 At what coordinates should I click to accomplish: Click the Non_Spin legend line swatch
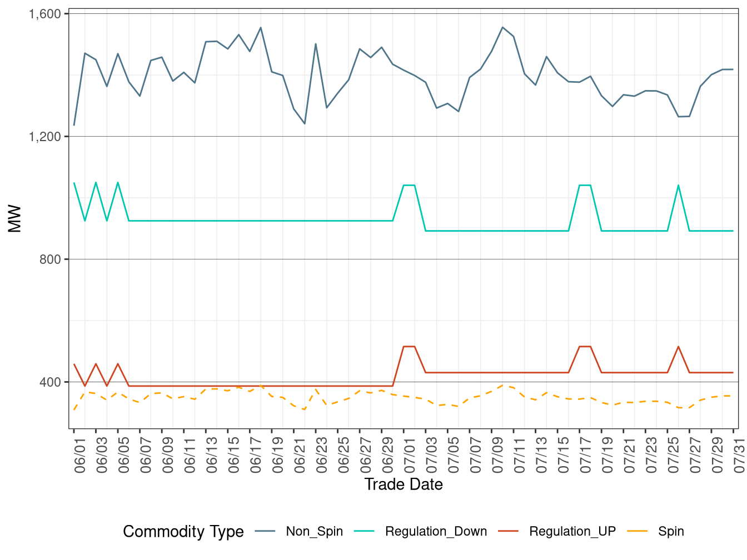tap(266, 532)
